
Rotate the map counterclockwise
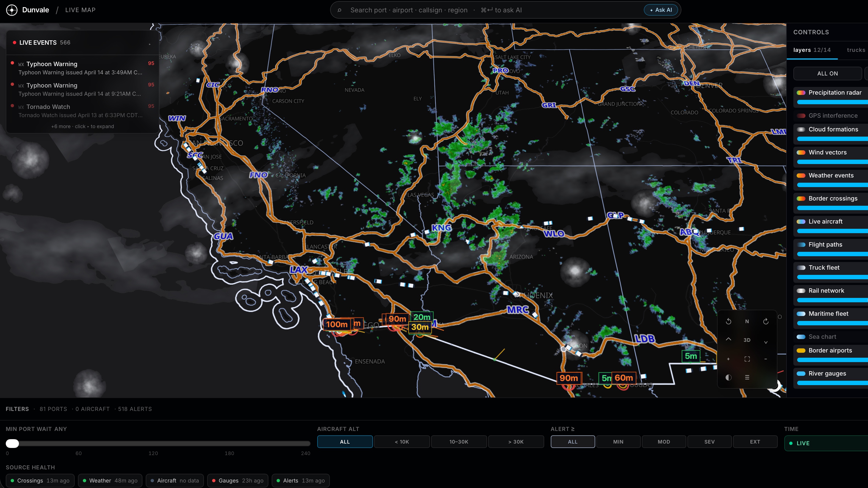click(x=728, y=321)
